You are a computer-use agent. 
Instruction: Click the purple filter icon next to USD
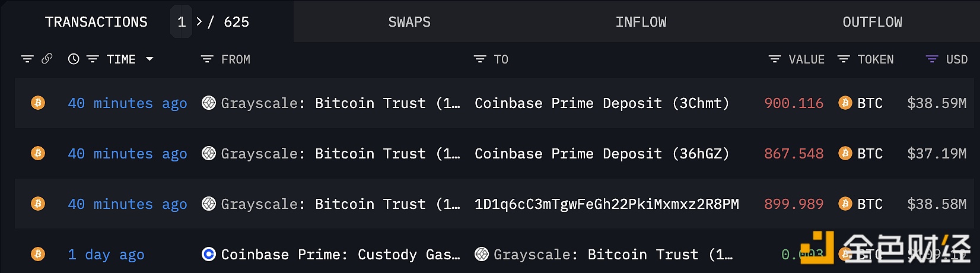click(x=932, y=59)
